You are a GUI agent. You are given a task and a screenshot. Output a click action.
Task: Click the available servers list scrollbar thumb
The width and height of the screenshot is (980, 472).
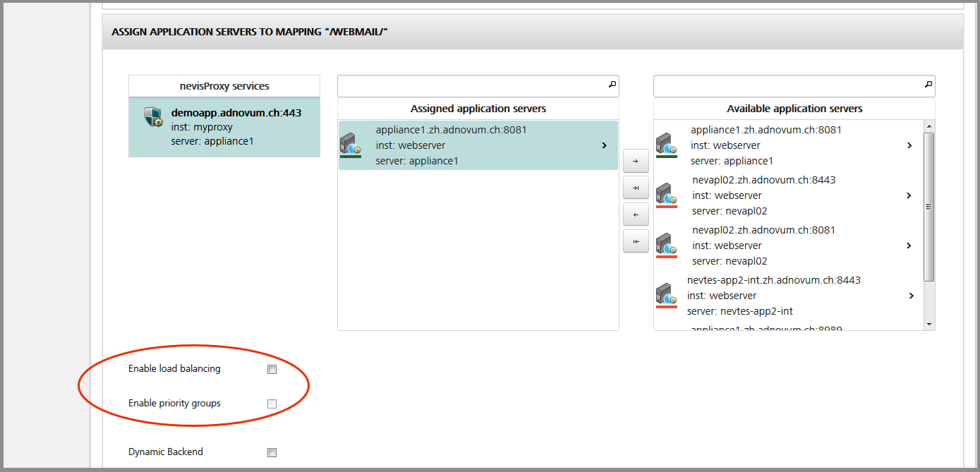point(929,207)
